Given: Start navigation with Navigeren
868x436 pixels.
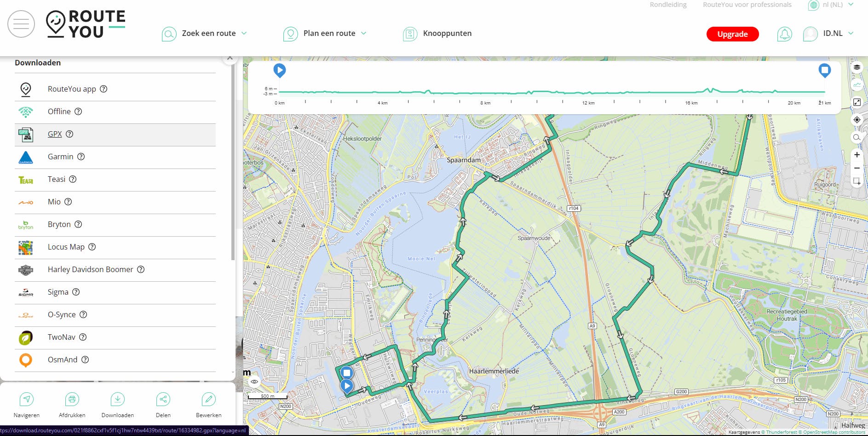Looking at the screenshot, I should coord(27,405).
